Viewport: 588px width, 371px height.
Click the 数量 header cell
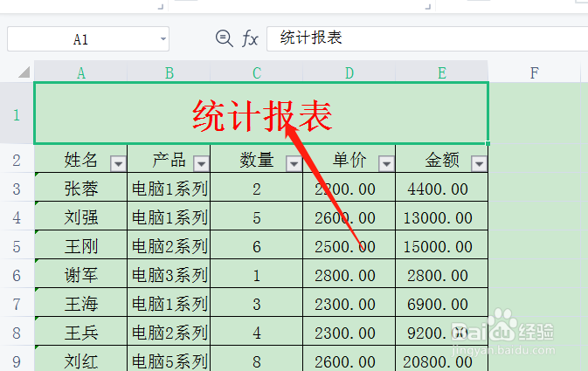coord(257,159)
